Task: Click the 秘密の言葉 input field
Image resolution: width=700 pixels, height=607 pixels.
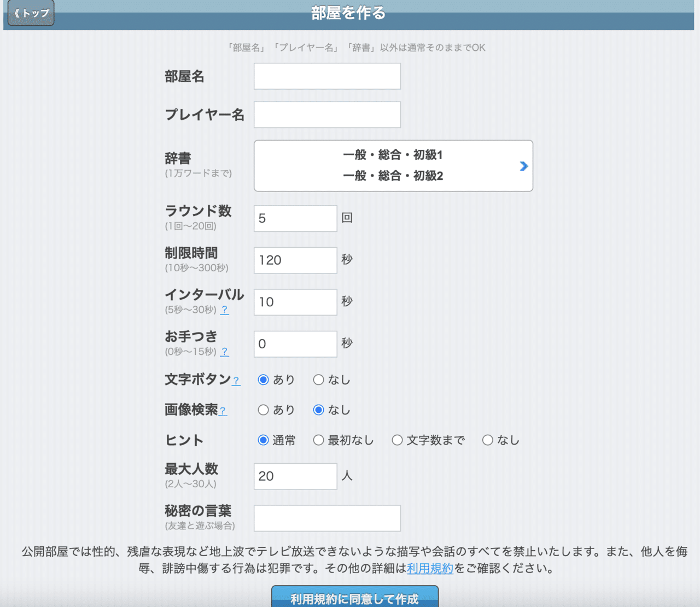Action: pos(327,518)
